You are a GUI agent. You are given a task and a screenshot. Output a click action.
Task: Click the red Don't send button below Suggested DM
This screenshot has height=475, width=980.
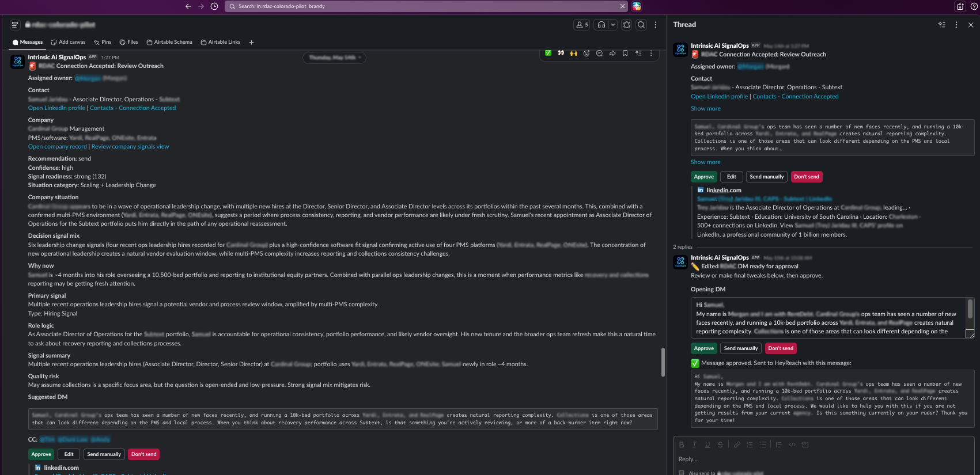[144, 454]
